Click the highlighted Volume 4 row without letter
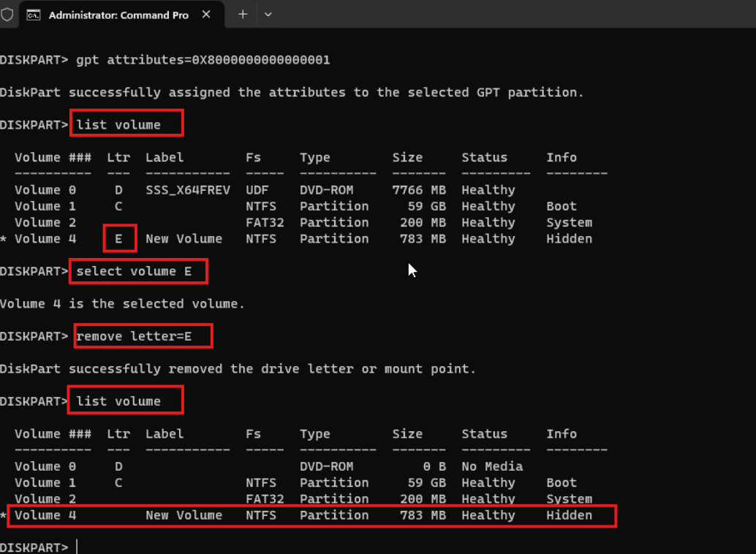The width and height of the screenshot is (756, 554). [x=311, y=515]
